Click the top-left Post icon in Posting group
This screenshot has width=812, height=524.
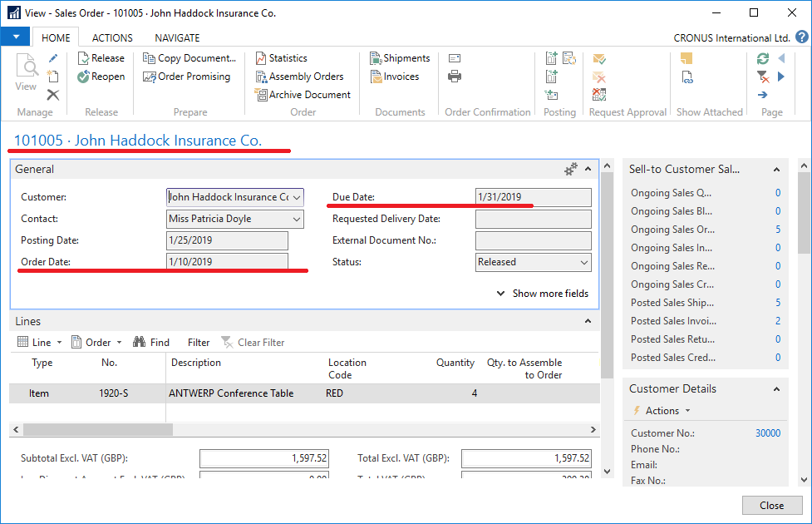(x=552, y=58)
